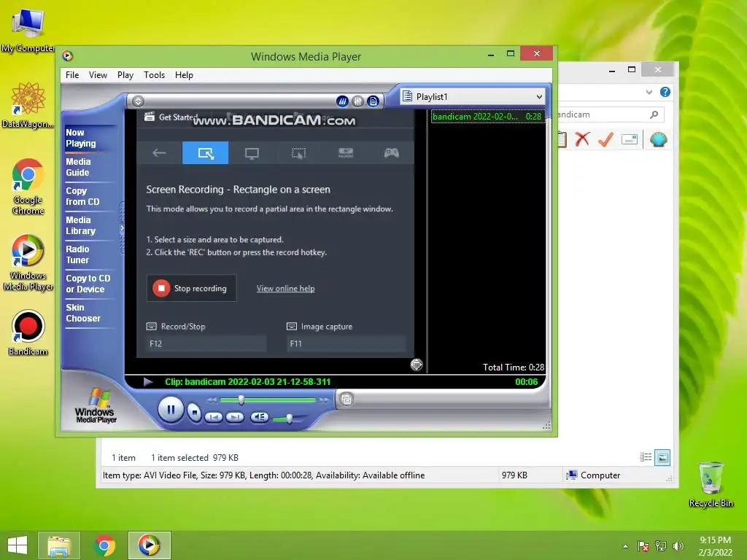The height and width of the screenshot is (560, 747).
Task: Click the playing video display area
Action: pyautogui.click(x=275, y=234)
